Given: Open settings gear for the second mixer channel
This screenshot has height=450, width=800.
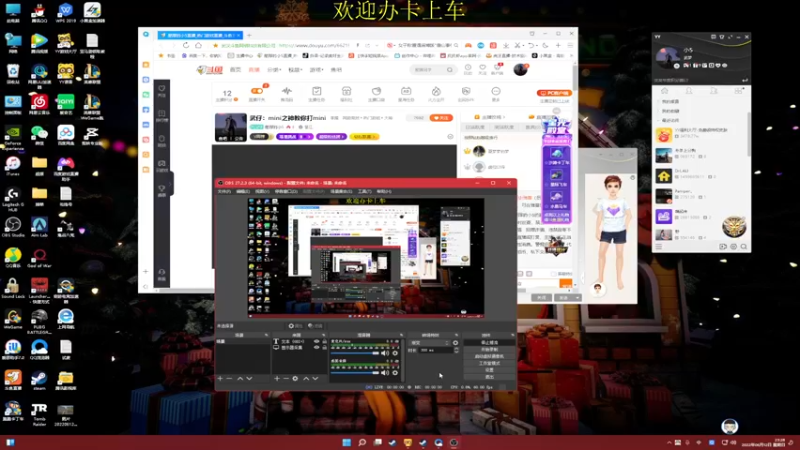Looking at the screenshot, I should pos(395,373).
